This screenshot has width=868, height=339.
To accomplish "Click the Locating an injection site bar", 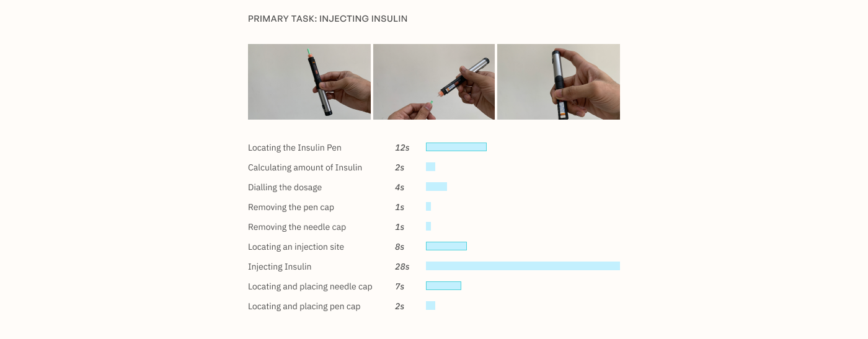I will click(446, 246).
